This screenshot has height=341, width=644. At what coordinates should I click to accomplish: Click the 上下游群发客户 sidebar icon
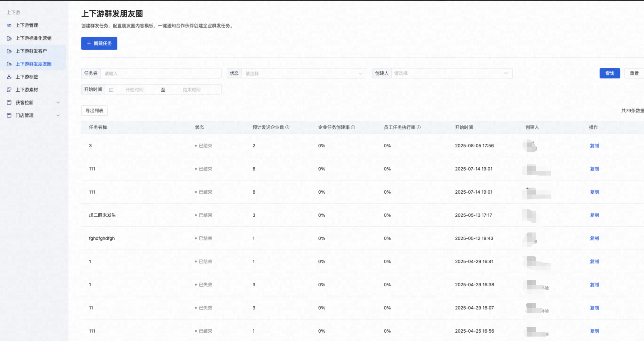pyautogui.click(x=9, y=51)
